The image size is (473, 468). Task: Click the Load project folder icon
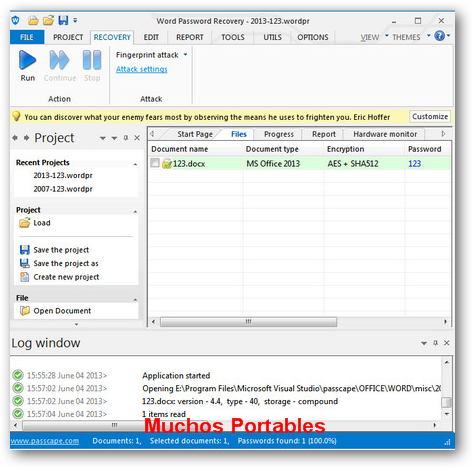[x=24, y=223]
